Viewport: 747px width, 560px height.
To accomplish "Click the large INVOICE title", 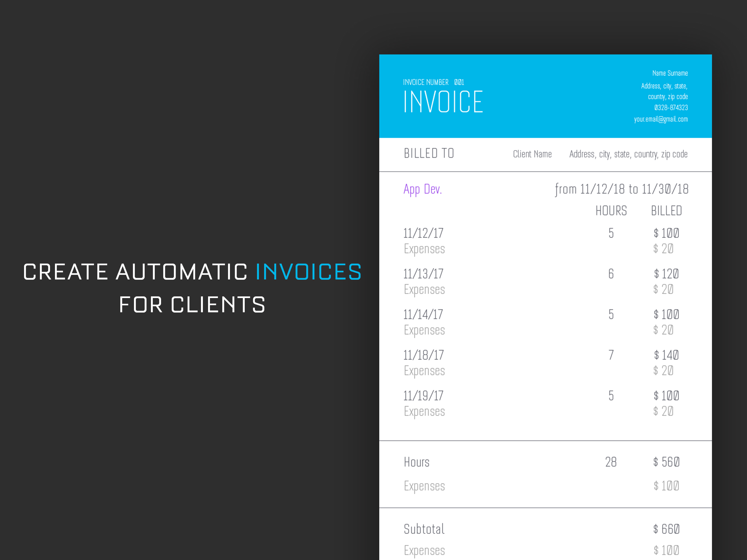I will [443, 102].
